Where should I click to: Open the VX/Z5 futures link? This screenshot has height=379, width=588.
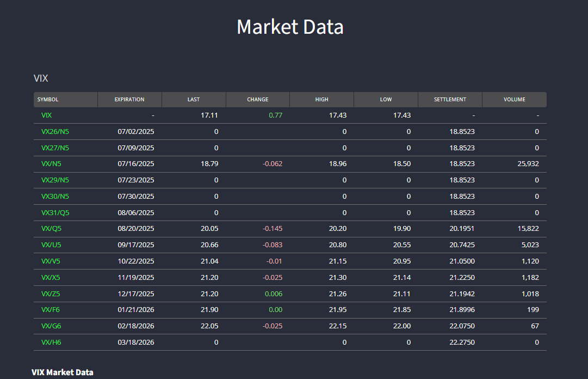[x=51, y=294]
